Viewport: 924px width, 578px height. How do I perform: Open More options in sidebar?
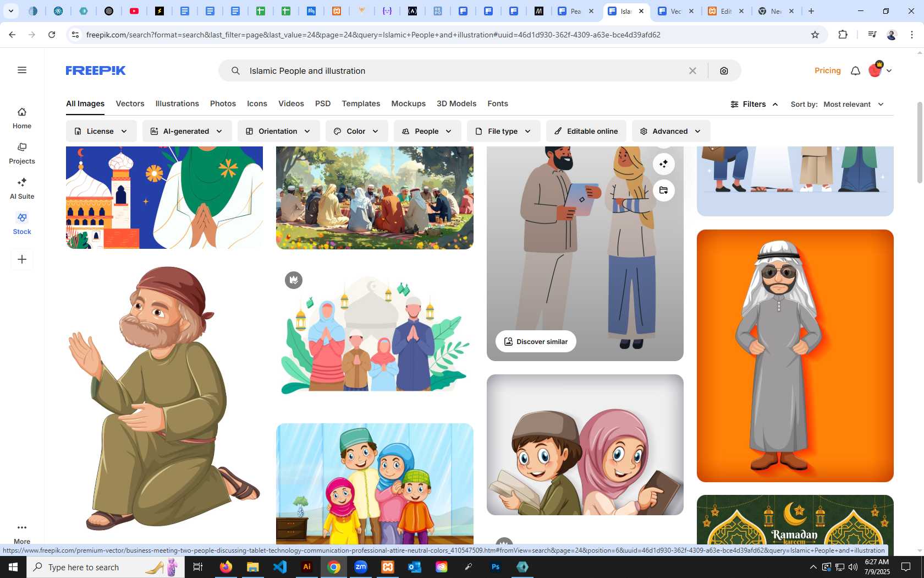pos(22,533)
